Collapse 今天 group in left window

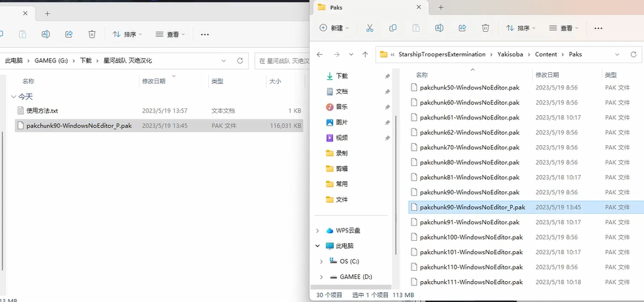[x=13, y=97]
